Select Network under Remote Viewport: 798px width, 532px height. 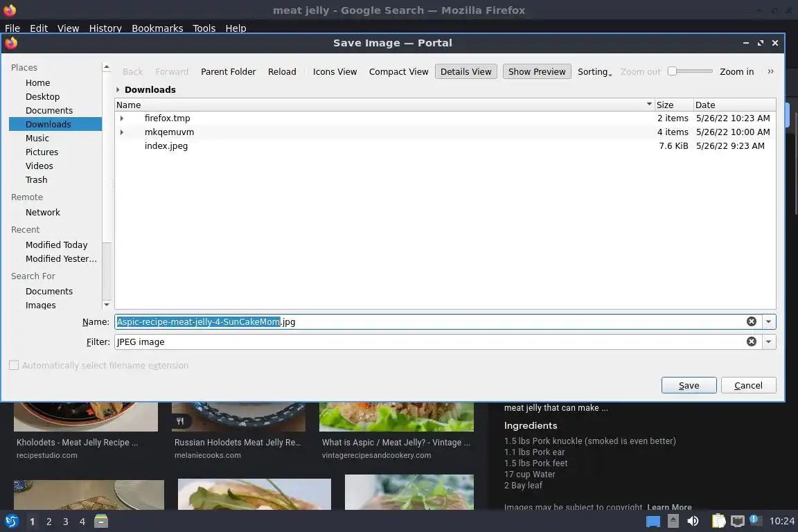[43, 212]
